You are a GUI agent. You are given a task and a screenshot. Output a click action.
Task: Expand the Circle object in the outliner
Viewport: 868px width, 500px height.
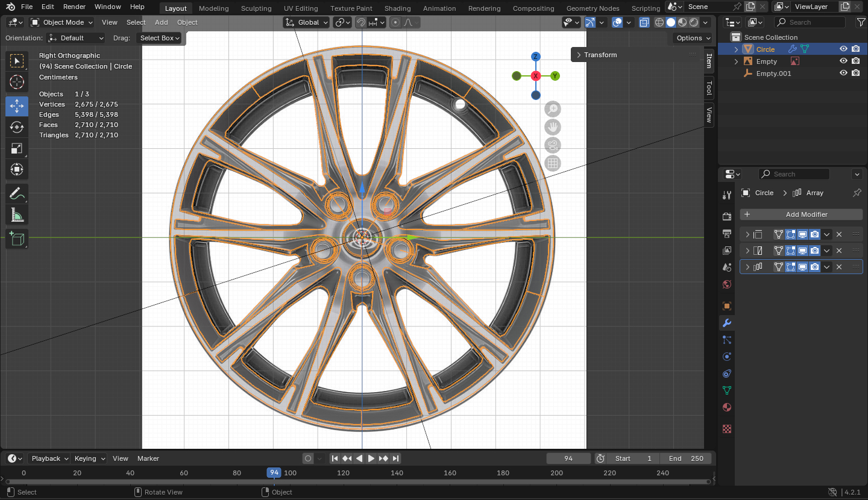(736, 49)
